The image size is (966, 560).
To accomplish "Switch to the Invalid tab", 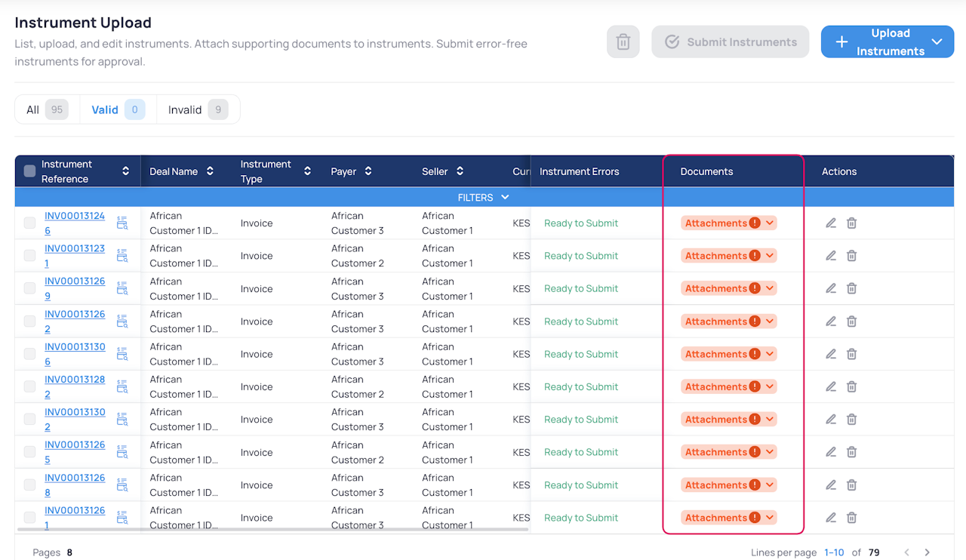I will [x=197, y=110].
